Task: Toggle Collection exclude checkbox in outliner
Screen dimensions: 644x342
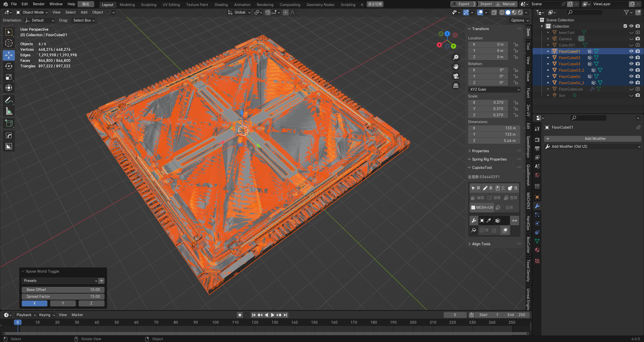Action: click(625, 26)
